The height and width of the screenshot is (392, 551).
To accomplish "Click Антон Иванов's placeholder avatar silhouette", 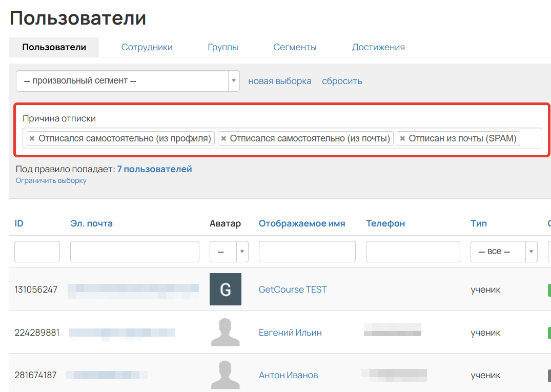I will 226,375.
